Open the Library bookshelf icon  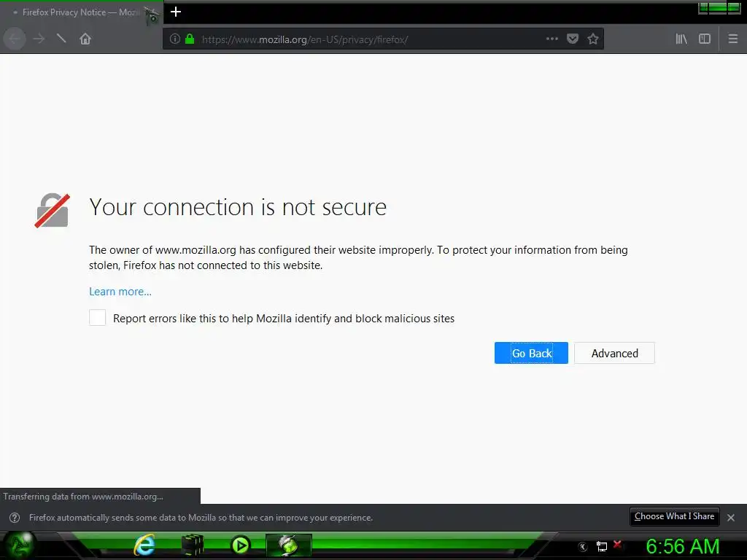pos(681,39)
